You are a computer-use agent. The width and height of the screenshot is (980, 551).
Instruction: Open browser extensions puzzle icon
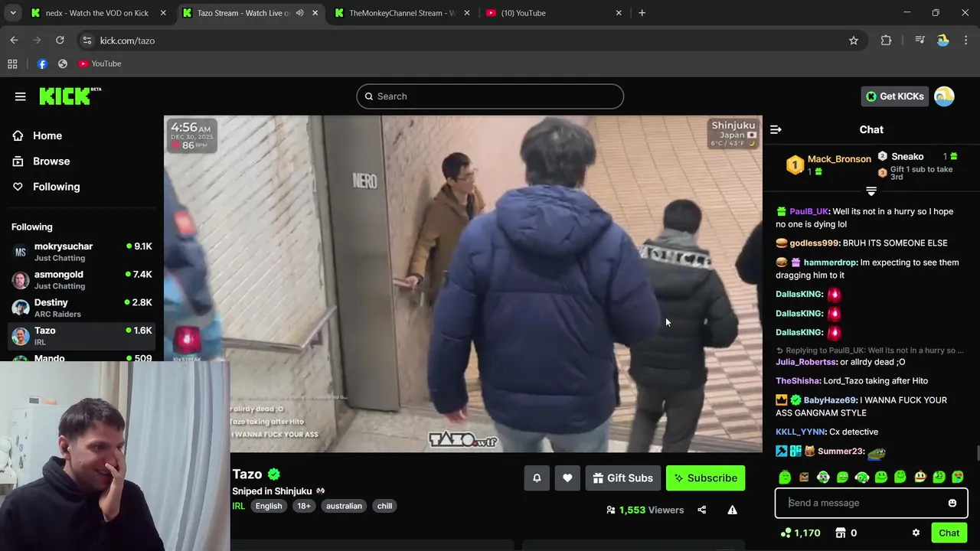point(886,41)
